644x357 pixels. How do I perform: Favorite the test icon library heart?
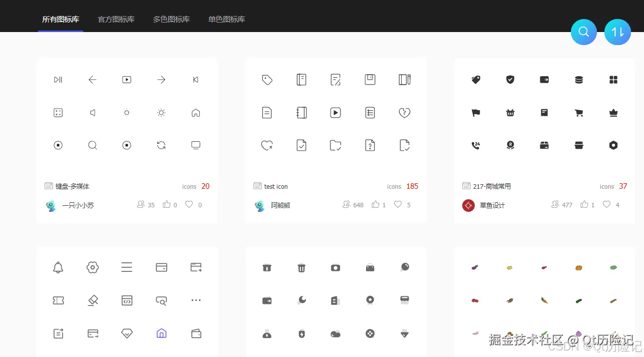[x=398, y=204]
